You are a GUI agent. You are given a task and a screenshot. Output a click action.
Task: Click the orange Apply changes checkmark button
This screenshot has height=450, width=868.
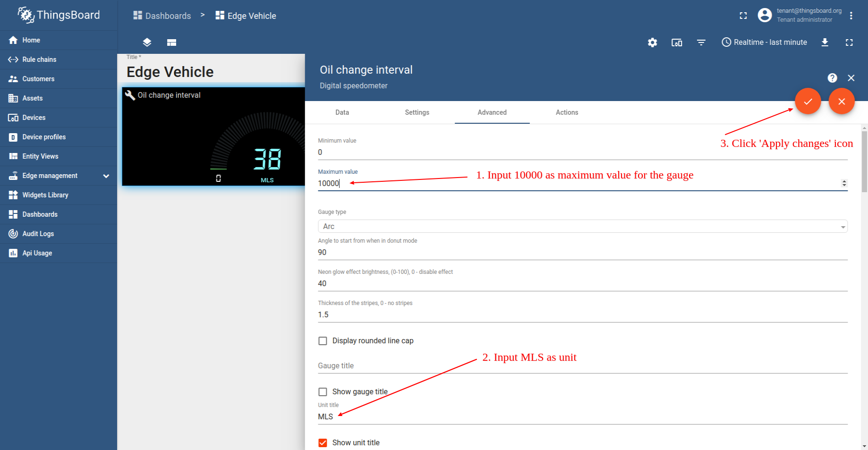click(x=808, y=102)
